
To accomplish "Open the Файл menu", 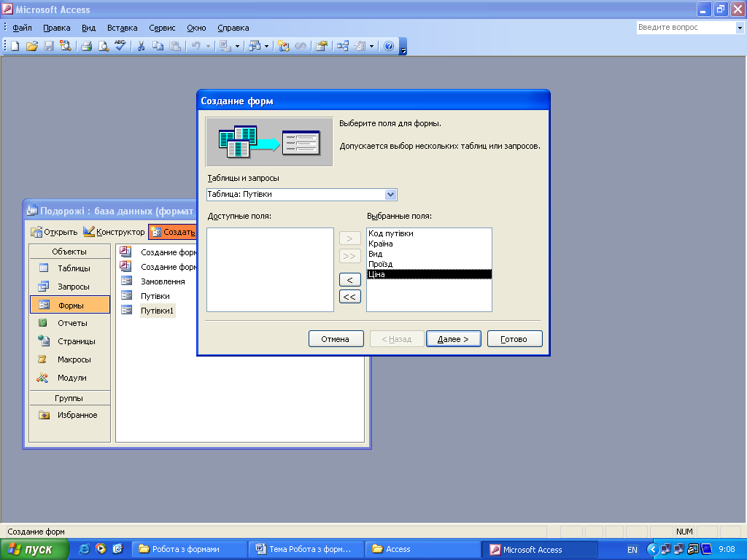I will [x=22, y=28].
